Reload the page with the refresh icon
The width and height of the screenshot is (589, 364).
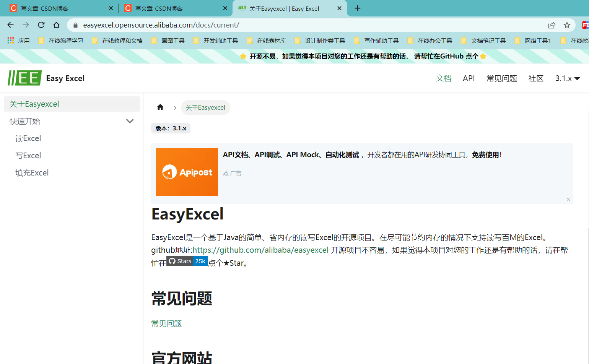41,25
